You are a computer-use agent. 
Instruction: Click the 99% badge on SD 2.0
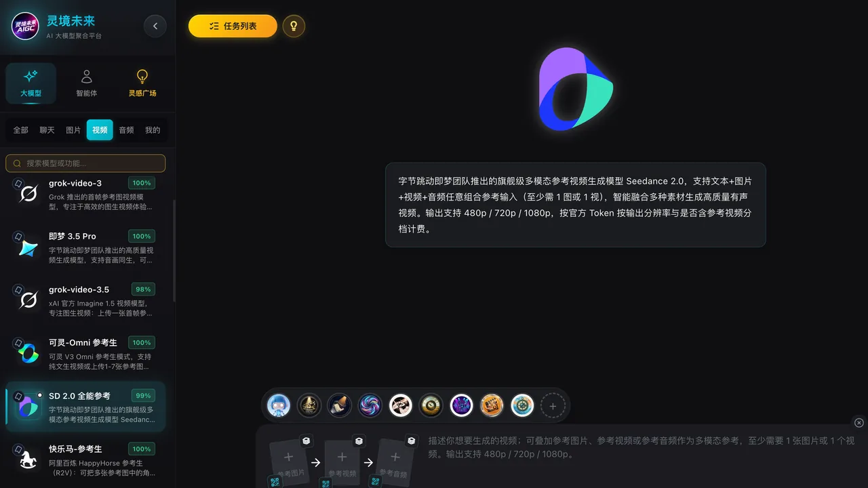[143, 396]
